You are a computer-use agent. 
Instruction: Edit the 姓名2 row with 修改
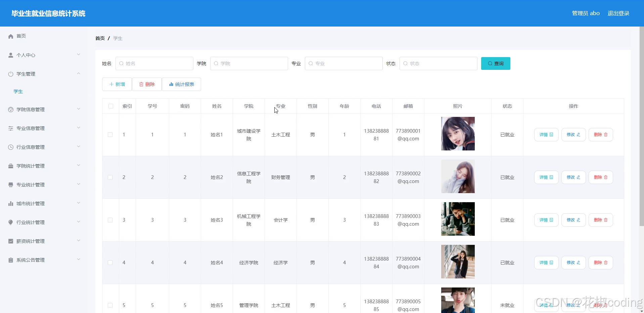tap(573, 177)
